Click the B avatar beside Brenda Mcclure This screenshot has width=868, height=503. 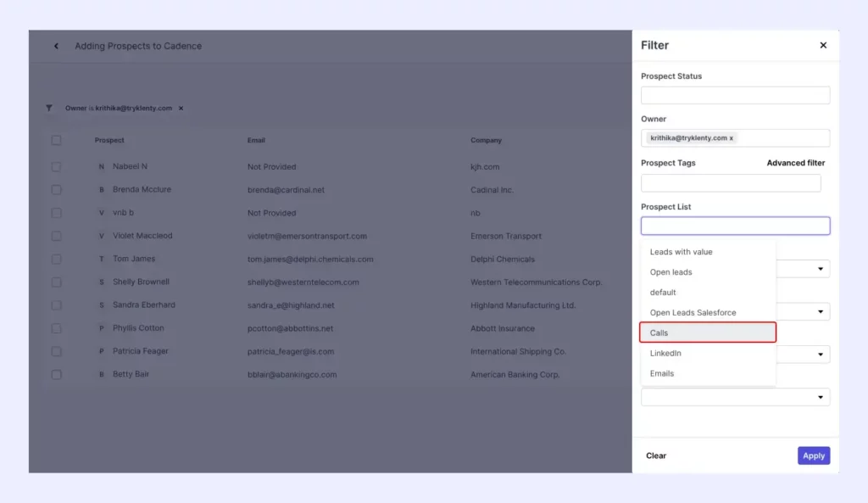pyautogui.click(x=102, y=189)
